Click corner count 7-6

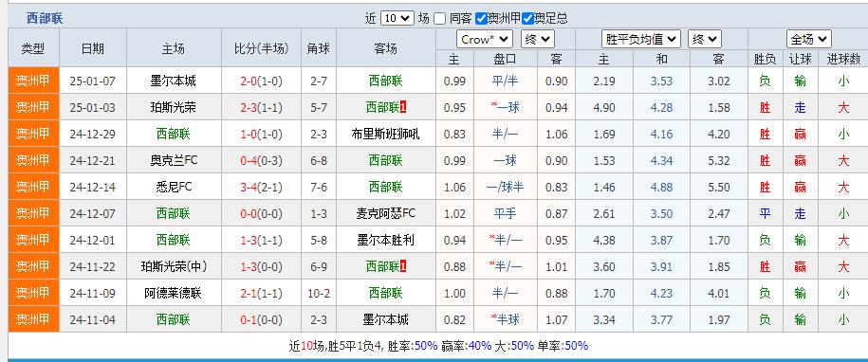[x=319, y=188]
